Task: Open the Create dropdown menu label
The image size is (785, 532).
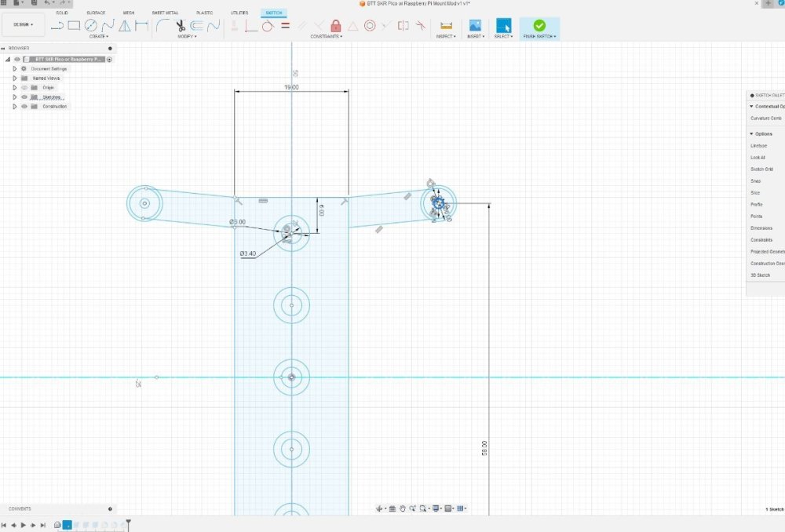Action: pyautogui.click(x=99, y=37)
